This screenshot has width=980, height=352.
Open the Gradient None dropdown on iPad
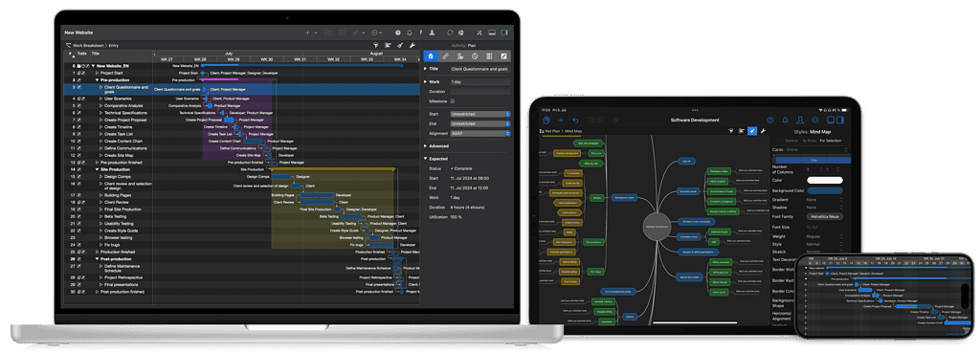(824, 200)
